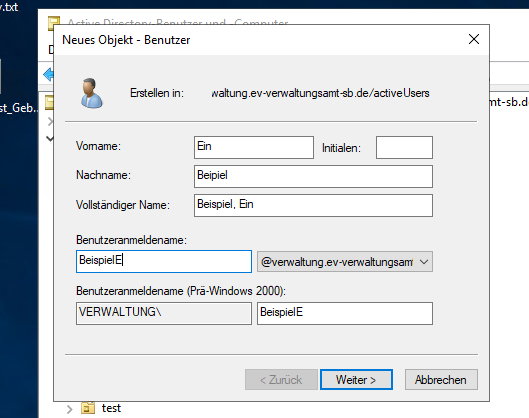529x418 pixels.
Task: Select the test tree item label
Action: click(x=111, y=408)
